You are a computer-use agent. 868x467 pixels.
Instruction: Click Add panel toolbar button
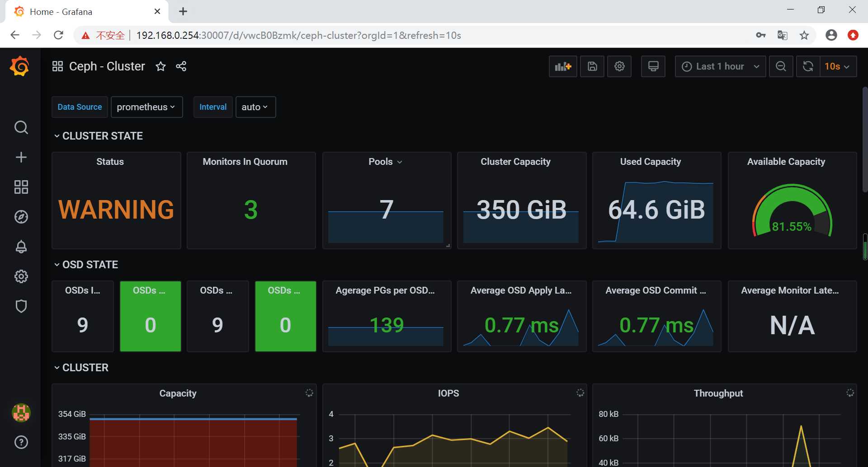(x=563, y=66)
